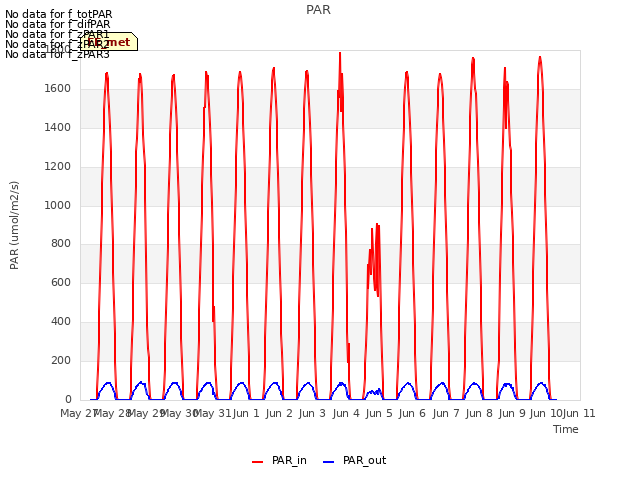Viewport: 640px width, 480px height.
Task: Click the 'No data for f_difPAR' message
Action: pyautogui.click(x=58, y=24)
